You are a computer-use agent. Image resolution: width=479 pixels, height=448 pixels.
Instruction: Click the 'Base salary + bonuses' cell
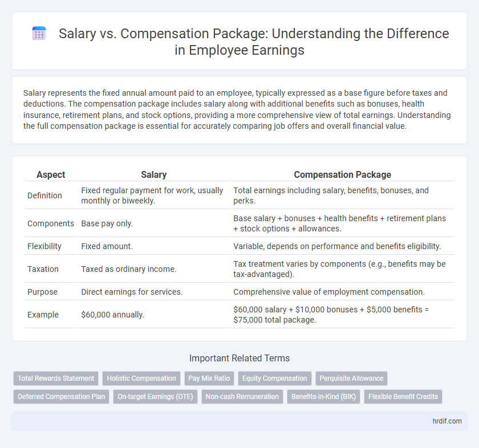click(x=343, y=223)
